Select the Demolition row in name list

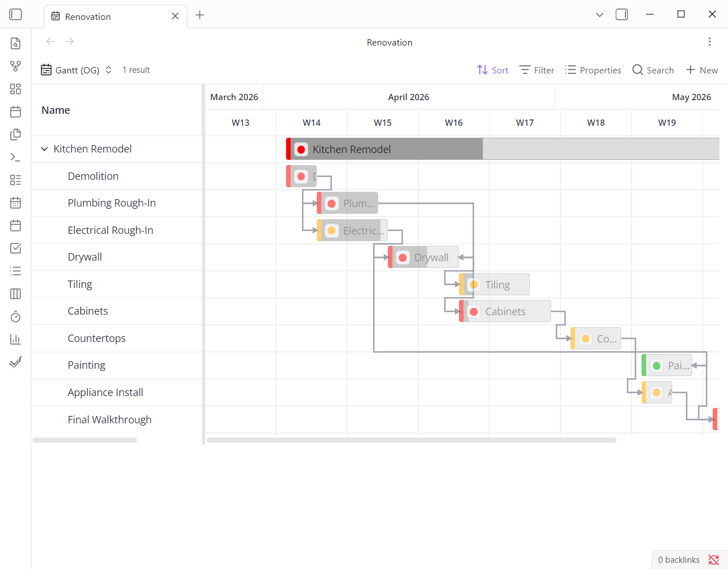click(x=117, y=176)
